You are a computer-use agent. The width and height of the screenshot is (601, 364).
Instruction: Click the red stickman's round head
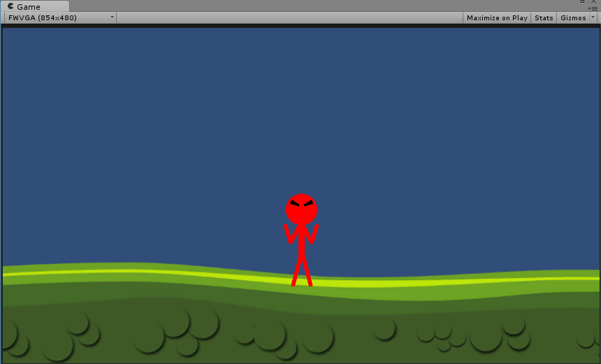pos(301,210)
